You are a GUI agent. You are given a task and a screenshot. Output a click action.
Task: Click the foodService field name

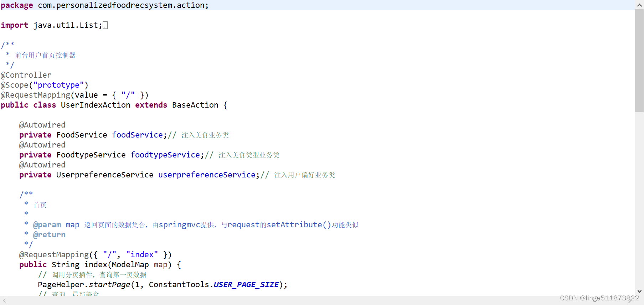138,135
